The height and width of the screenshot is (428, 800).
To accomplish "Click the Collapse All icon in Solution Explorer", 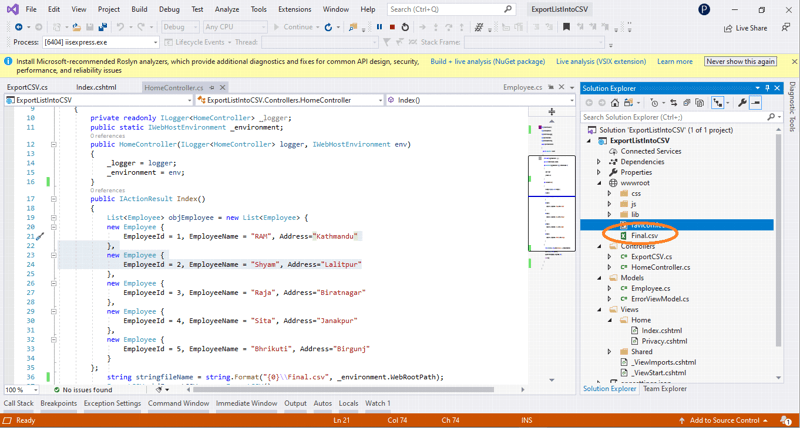I will pyautogui.click(x=687, y=103).
